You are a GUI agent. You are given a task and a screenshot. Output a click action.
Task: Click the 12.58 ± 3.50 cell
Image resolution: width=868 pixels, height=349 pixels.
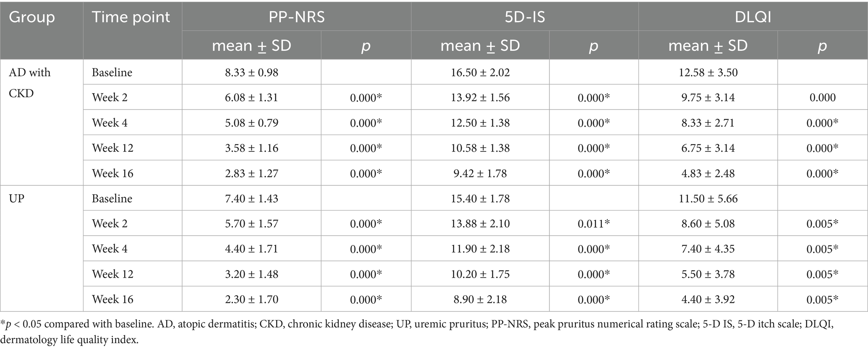click(x=708, y=73)
